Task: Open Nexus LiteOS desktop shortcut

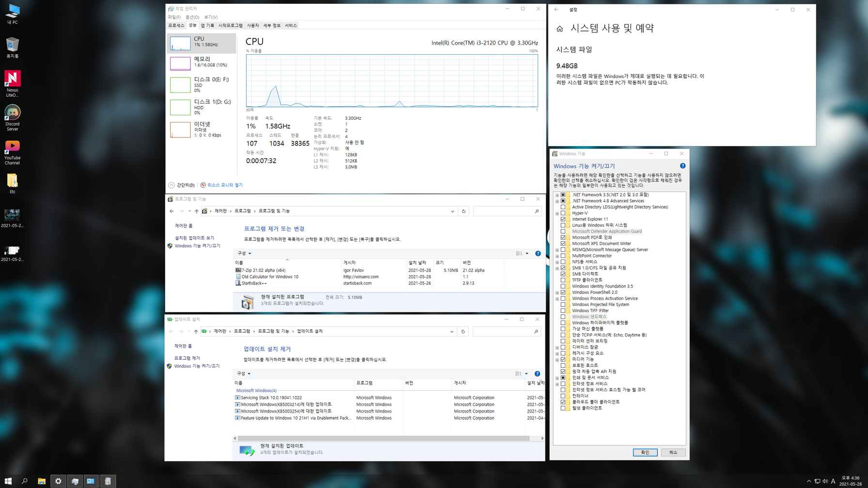Action: pyautogui.click(x=12, y=84)
